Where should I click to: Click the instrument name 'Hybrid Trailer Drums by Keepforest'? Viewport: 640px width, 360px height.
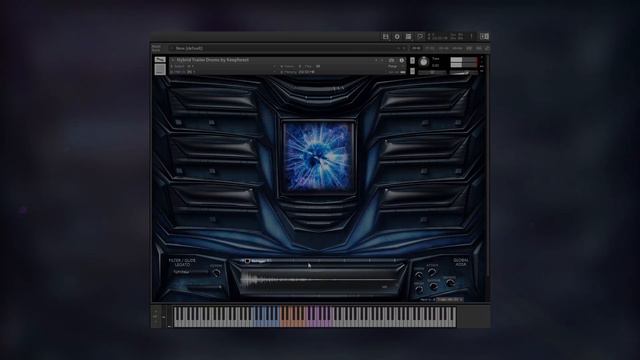tap(212, 60)
